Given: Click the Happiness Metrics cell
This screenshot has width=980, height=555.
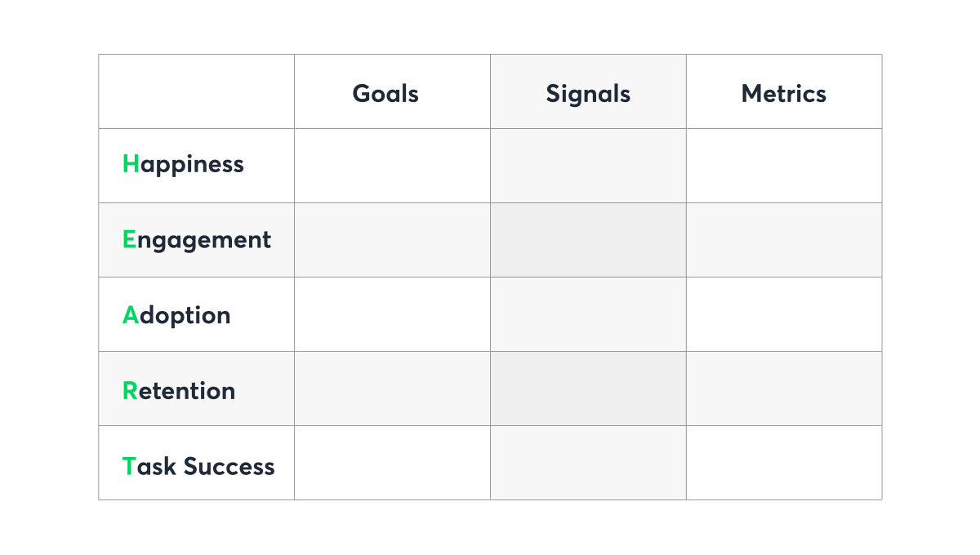Looking at the screenshot, I should (784, 166).
